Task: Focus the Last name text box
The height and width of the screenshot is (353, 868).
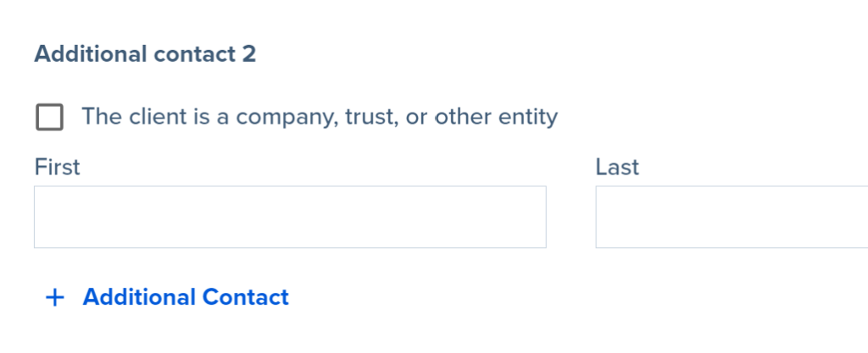Action: click(731, 218)
